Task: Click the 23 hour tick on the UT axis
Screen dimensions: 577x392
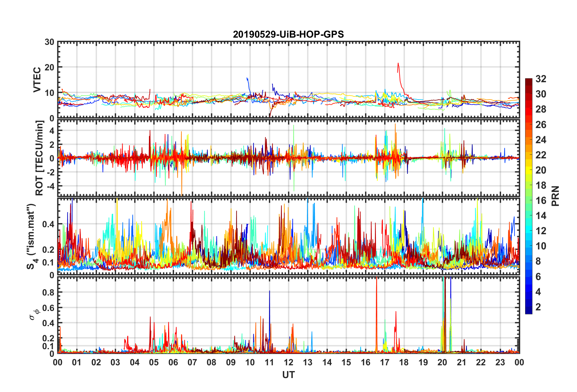Action: (x=500, y=363)
